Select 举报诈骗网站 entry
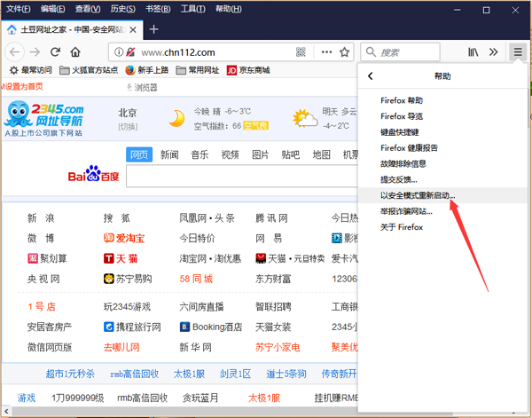Screen dimensions: 532x418 tap(443, 211)
